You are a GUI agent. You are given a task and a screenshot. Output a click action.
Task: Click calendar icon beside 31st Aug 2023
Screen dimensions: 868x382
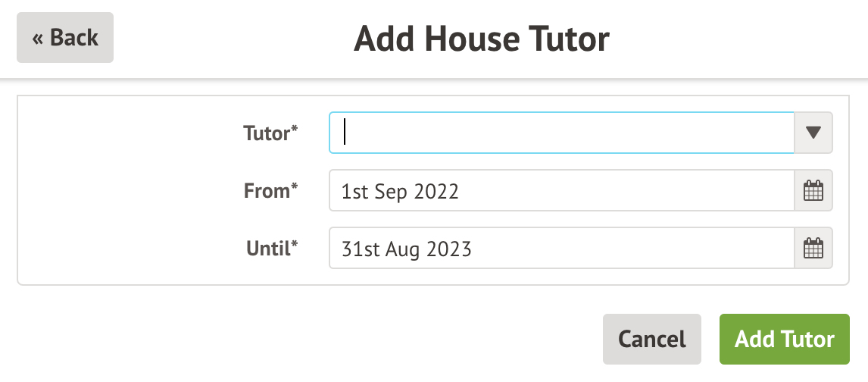coord(813,248)
